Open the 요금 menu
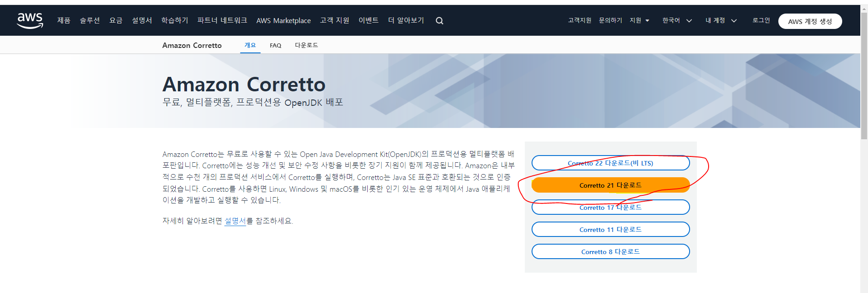This screenshot has width=868, height=293. 116,20
